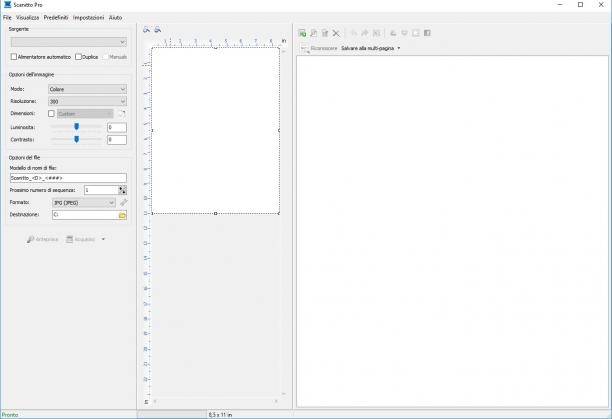Click the Acquisisci scan button
The height and width of the screenshot is (419, 612).
[80, 239]
